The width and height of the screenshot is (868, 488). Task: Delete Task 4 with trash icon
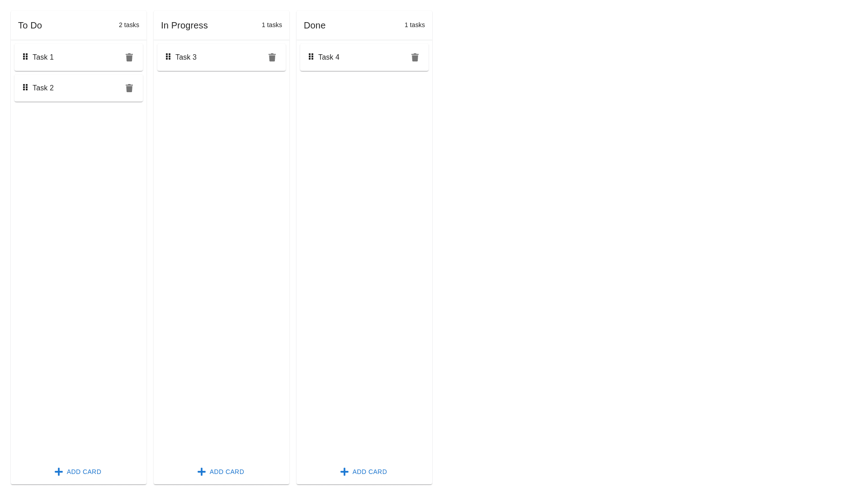(x=415, y=57)
